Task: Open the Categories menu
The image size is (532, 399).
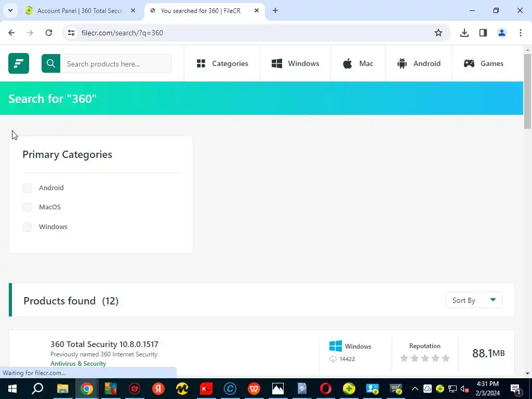Action: pyautogui.click(x=222, y=63)
